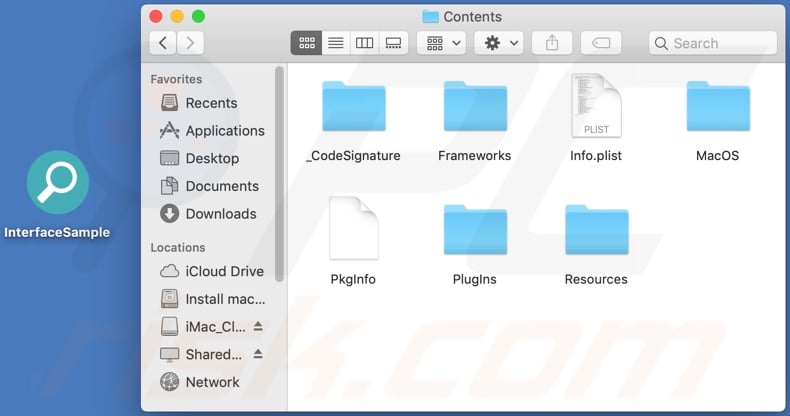Click the Share toolbar button

point(552,43)
